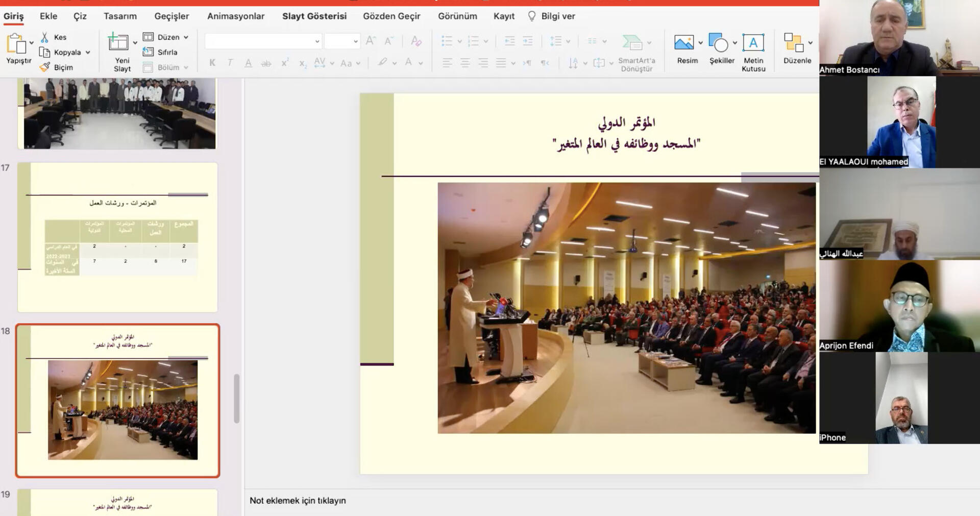Screen dimensions: 980x516
Task: Click Aprijon Efendi's video tile
Action: (899, 306)
